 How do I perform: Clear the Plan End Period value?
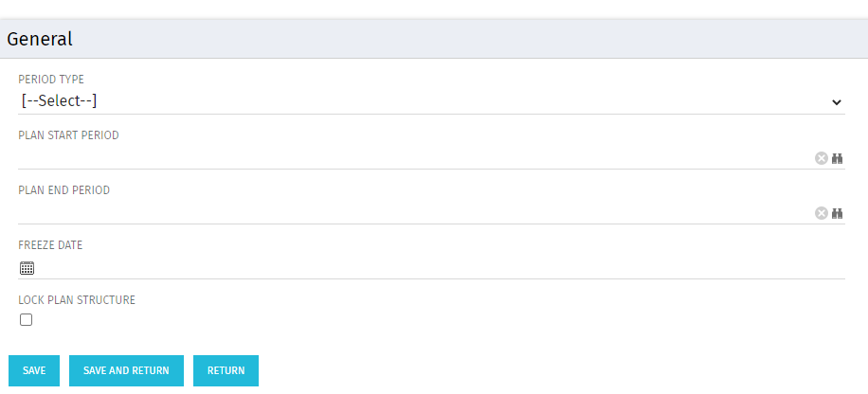click(821, 213)
